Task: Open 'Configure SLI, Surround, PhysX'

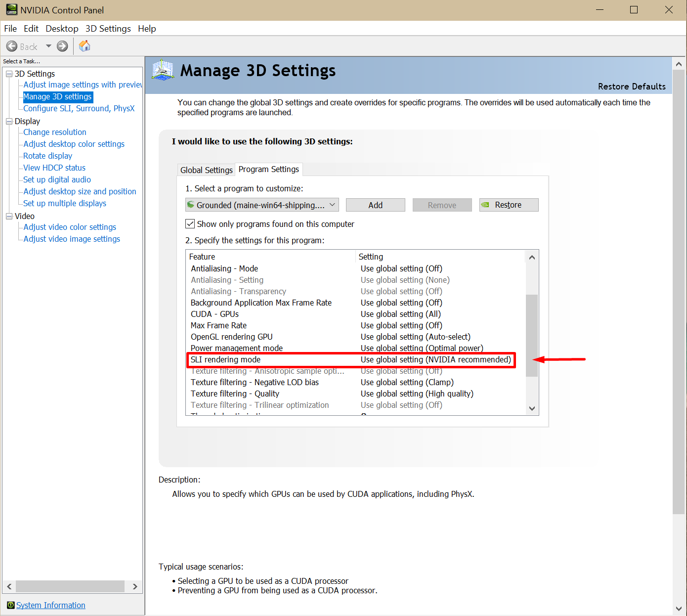Action: tap(79, 109)
